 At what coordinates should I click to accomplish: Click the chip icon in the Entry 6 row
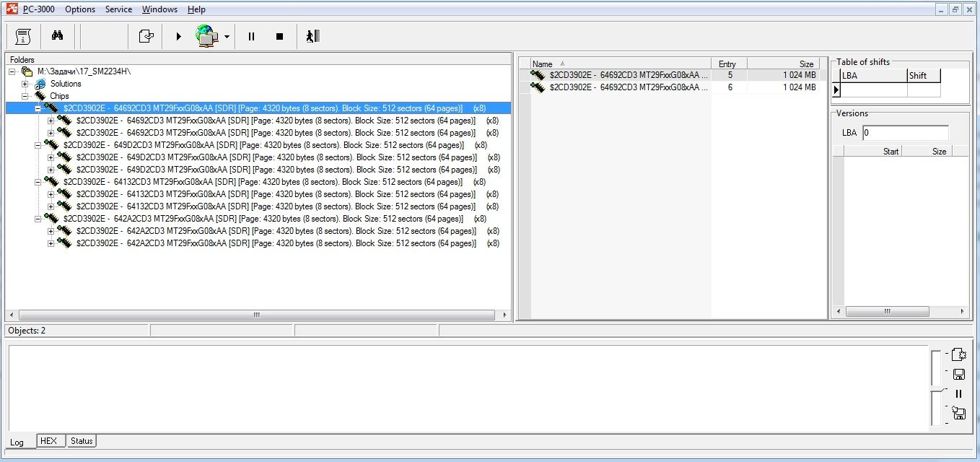[538, 87]
